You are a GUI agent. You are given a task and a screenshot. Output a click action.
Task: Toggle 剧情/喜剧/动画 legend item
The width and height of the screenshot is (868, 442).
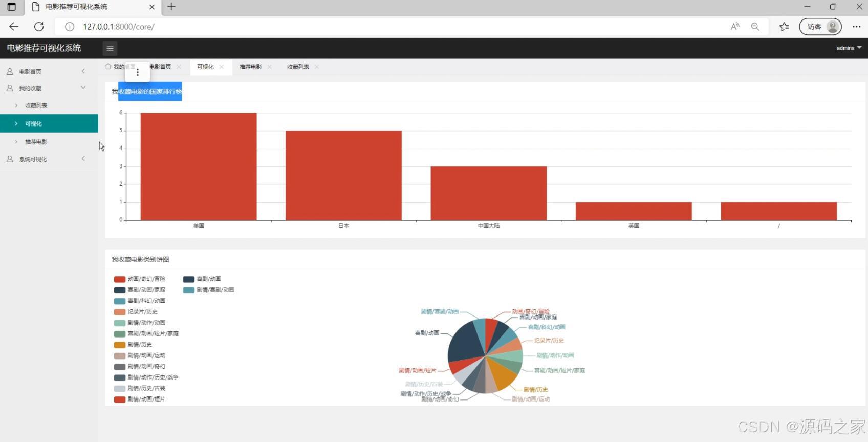tap(209, 290)
